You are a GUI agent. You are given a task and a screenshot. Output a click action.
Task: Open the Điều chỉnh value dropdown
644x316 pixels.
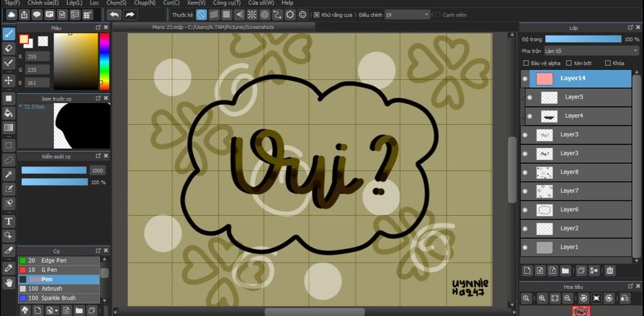tap(408, 15)
